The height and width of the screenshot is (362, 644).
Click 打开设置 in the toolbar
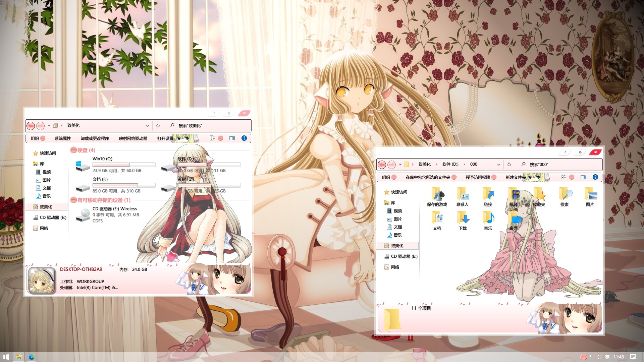[165, 138]
